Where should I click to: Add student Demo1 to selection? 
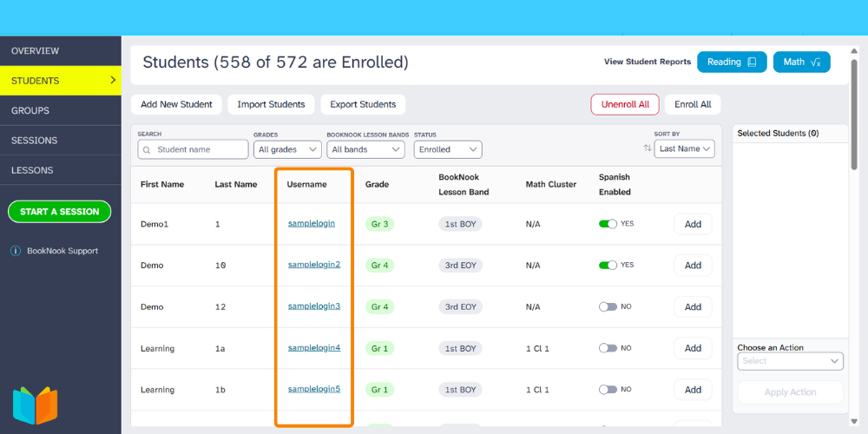tap(693, 224)
